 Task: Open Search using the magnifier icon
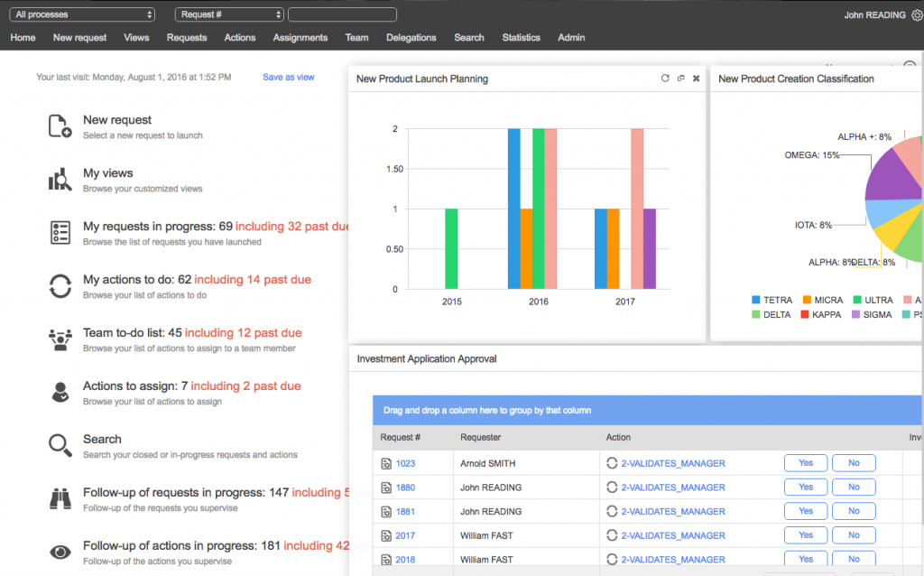tap(60, 446)
